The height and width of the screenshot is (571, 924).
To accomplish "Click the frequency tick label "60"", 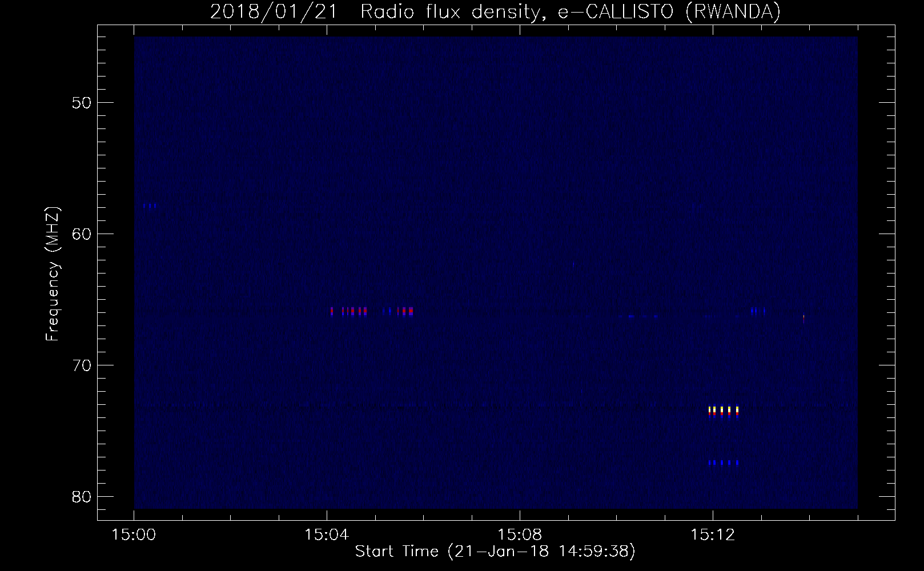I will pos(82,234).
